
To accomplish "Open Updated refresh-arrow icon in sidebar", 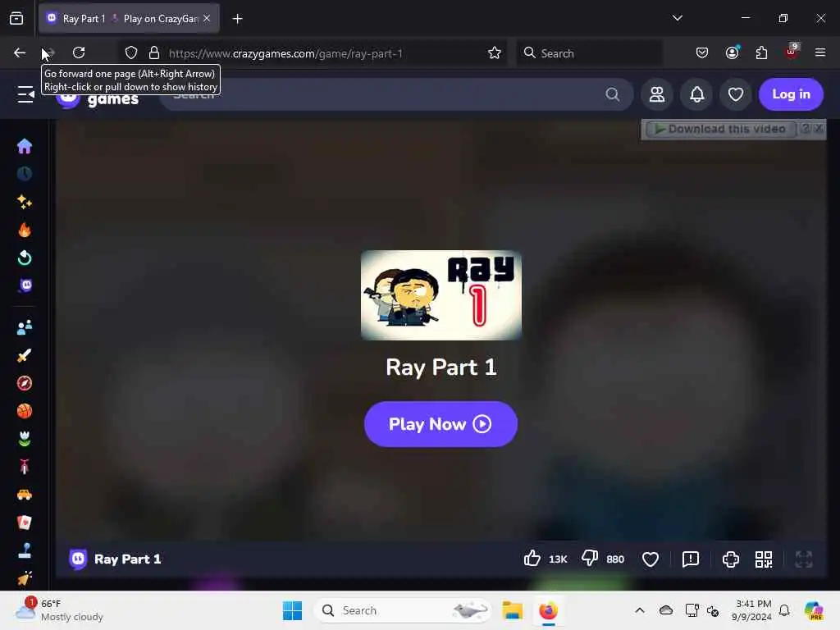I will point(24,258).
